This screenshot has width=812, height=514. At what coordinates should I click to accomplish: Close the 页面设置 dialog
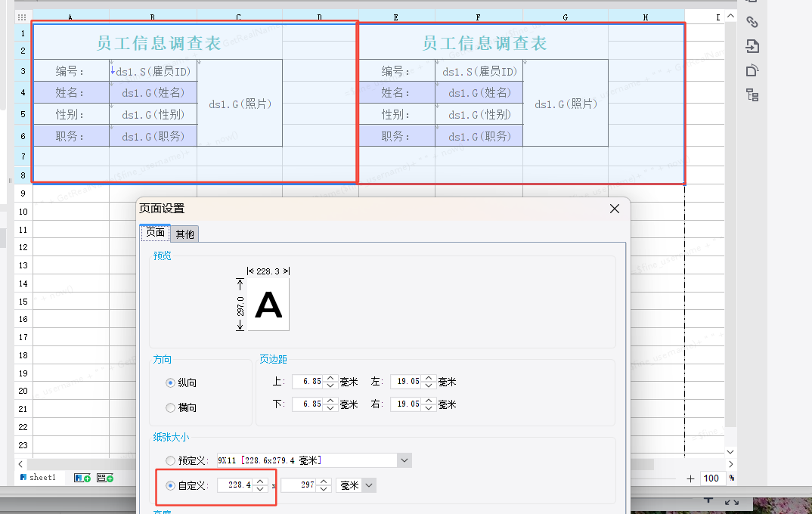point(615,209)
